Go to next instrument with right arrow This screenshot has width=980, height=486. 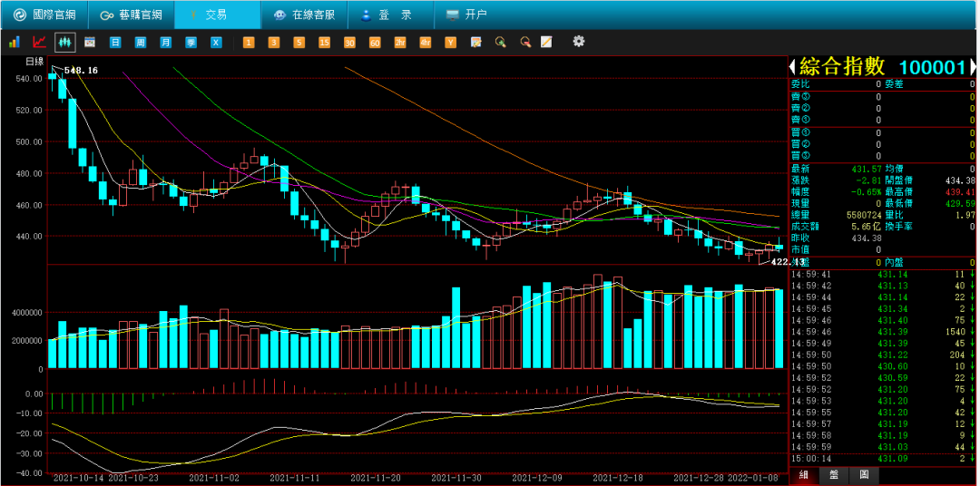[x=972, y=67]
